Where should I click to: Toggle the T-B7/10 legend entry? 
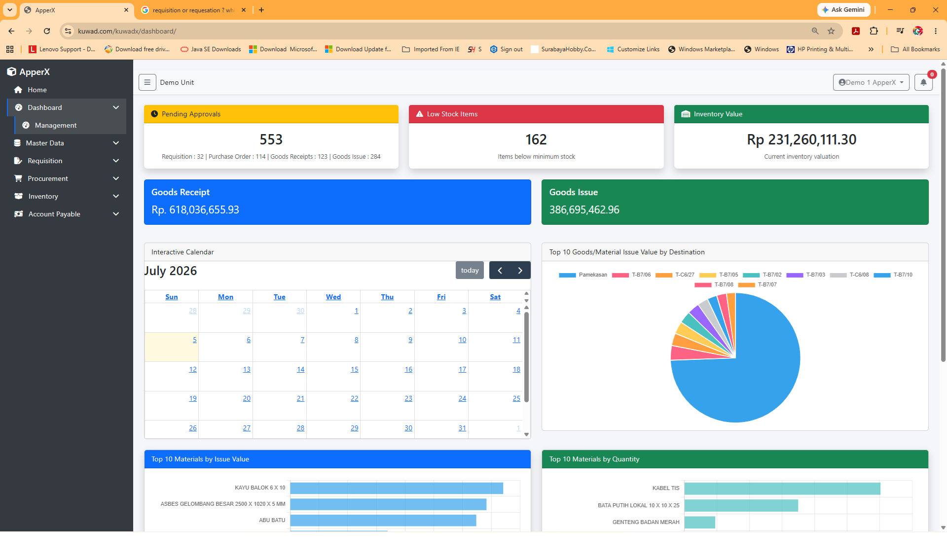(893, 275)
